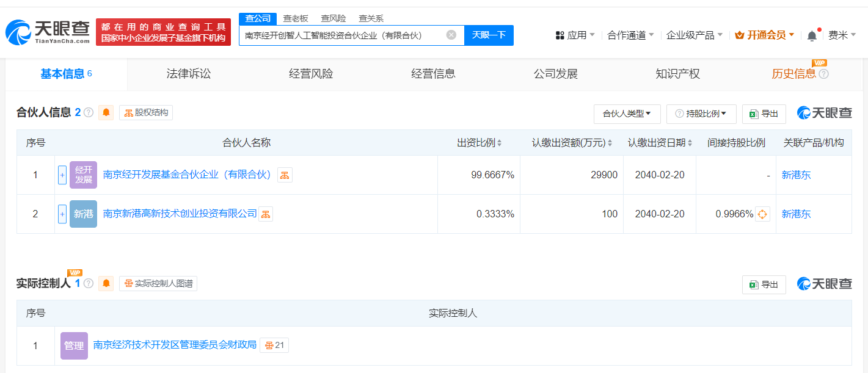The height and width of the screenshot is (373, 868).
Task: Click the 0.9966% indirect shareholding value
Action: [734, 214]
